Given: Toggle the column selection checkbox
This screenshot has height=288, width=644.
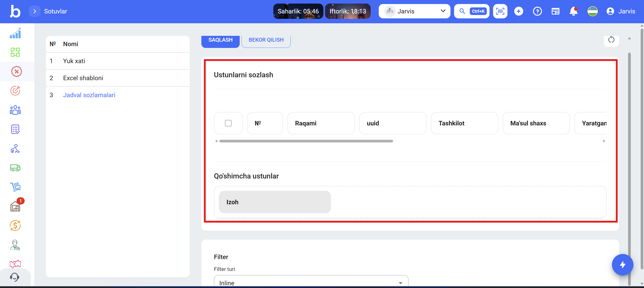Looking at the screenshot, I should click(228, 123).
